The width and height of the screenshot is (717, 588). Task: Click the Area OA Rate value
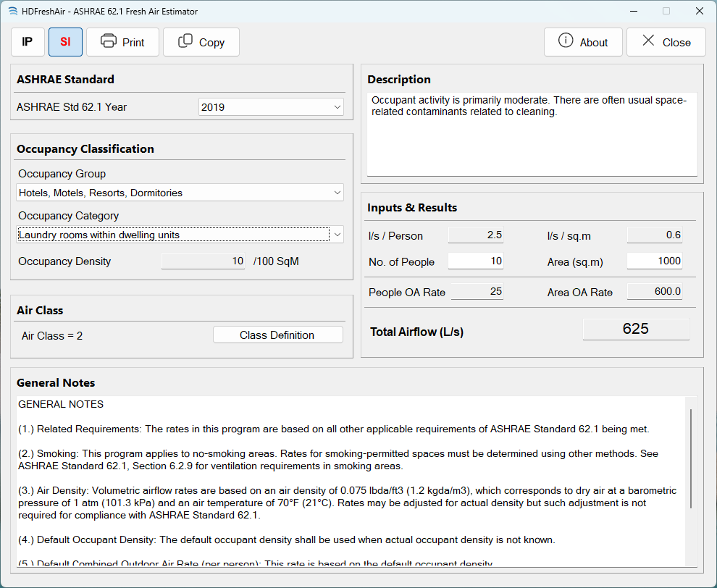655,292
